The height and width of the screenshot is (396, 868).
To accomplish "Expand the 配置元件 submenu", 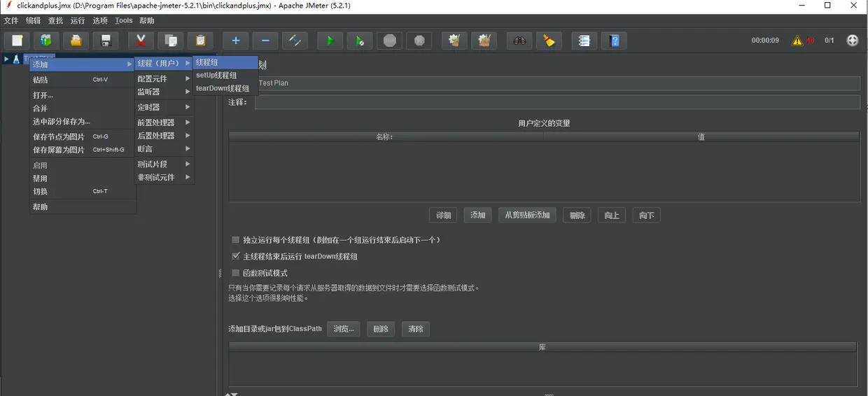I will pyautogui.click(x=164, y=78).
